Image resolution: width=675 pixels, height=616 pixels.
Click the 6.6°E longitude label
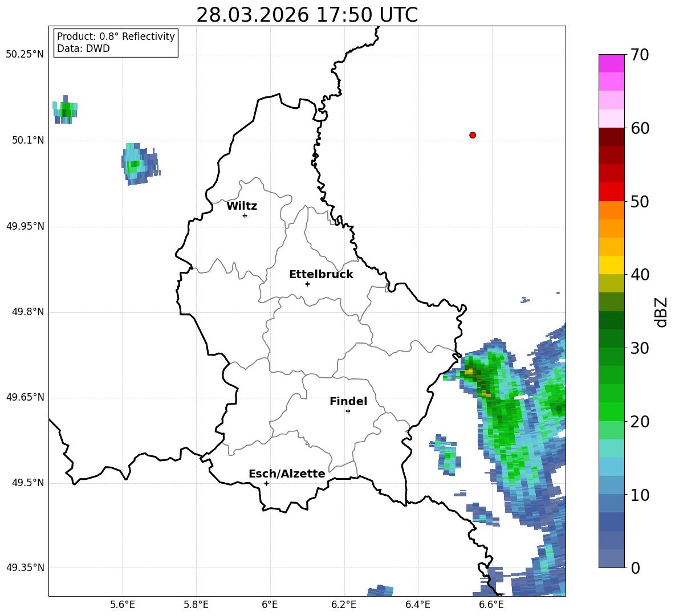coord(491,605)
